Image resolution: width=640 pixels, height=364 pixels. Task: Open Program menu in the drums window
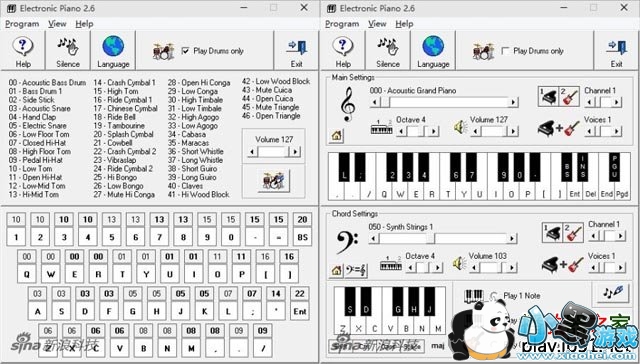tap(22, 24)
